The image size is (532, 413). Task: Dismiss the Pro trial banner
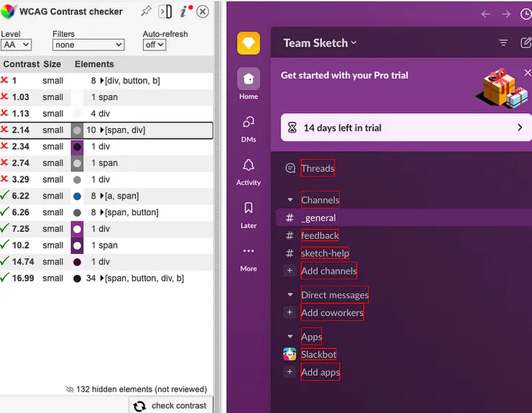527,73
